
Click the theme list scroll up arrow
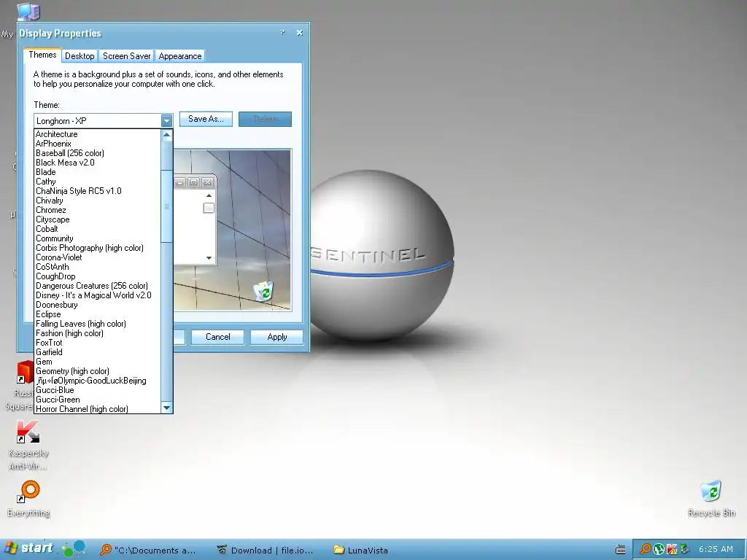coord(166,135)
